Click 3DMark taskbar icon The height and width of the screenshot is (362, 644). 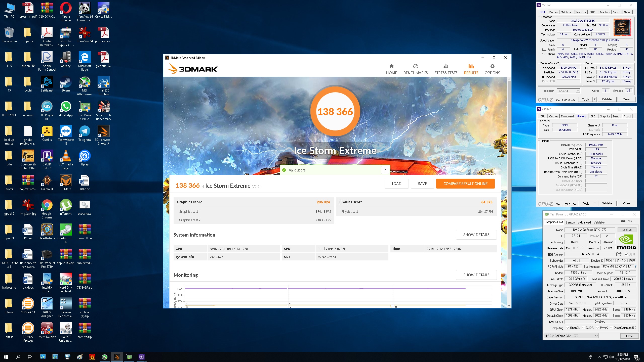tap(117, 357)
